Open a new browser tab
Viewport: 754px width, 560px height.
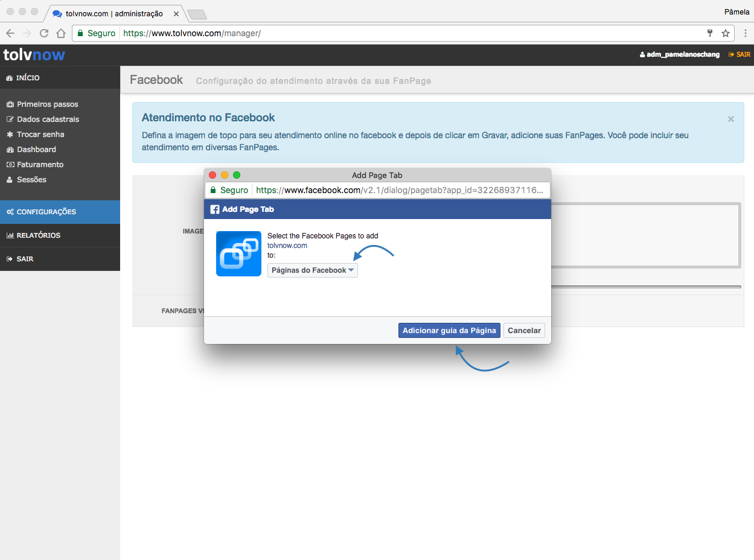click(197, 14)
